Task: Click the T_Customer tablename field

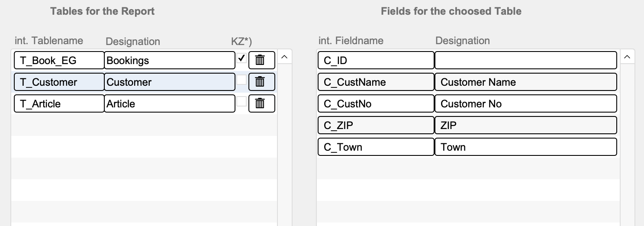Action: pos(59,82)
